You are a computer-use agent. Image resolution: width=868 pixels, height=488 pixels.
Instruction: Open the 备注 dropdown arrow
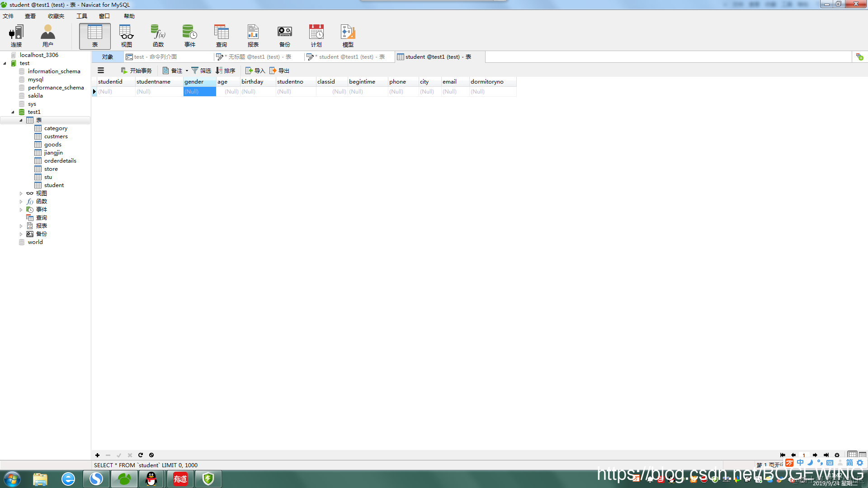pos(187,71)
